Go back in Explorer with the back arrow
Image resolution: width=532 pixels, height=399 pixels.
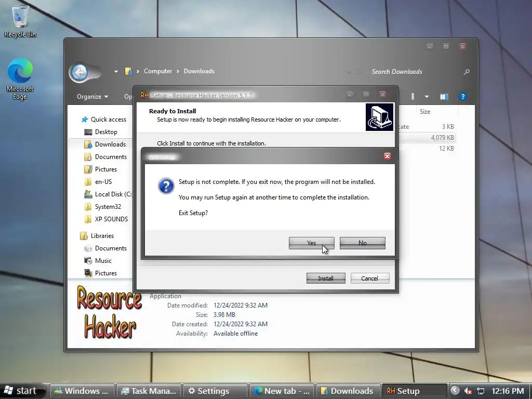click(79, 72)
